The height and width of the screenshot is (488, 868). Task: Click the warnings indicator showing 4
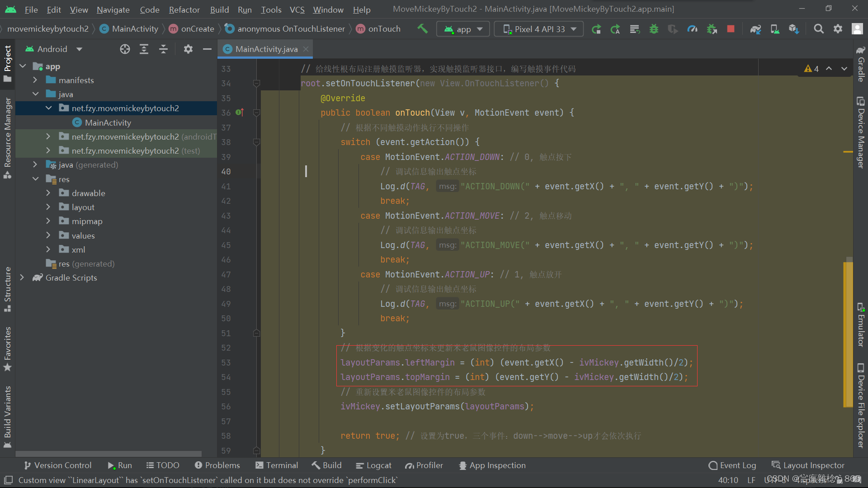tap(811, 69)
